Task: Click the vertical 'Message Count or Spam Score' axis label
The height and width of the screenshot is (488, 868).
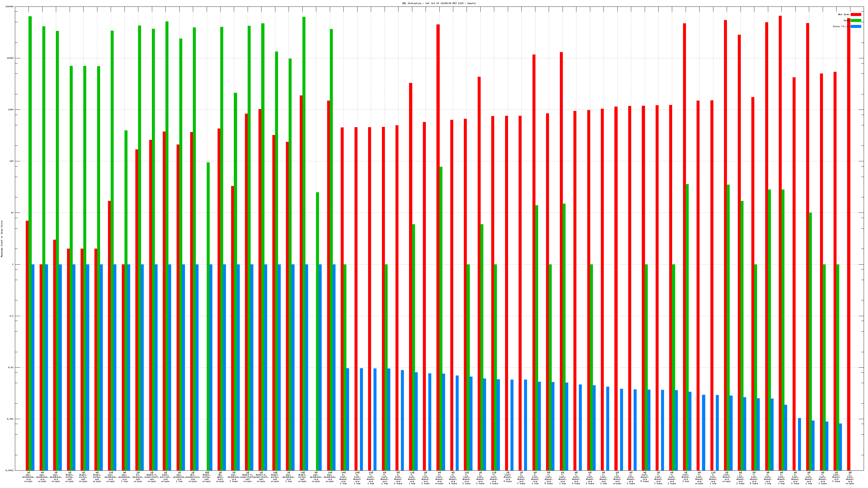Action: [x=2, y=239]
